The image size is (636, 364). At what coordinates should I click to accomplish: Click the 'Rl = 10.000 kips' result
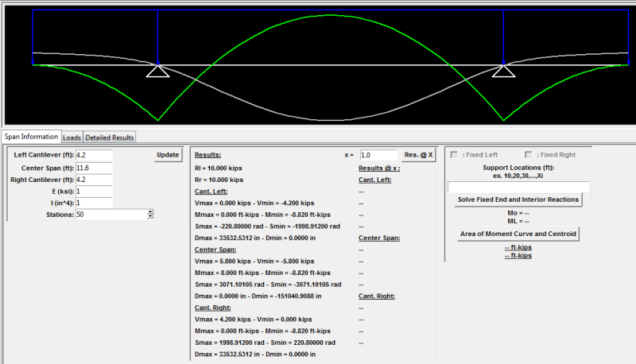point(218,168)
